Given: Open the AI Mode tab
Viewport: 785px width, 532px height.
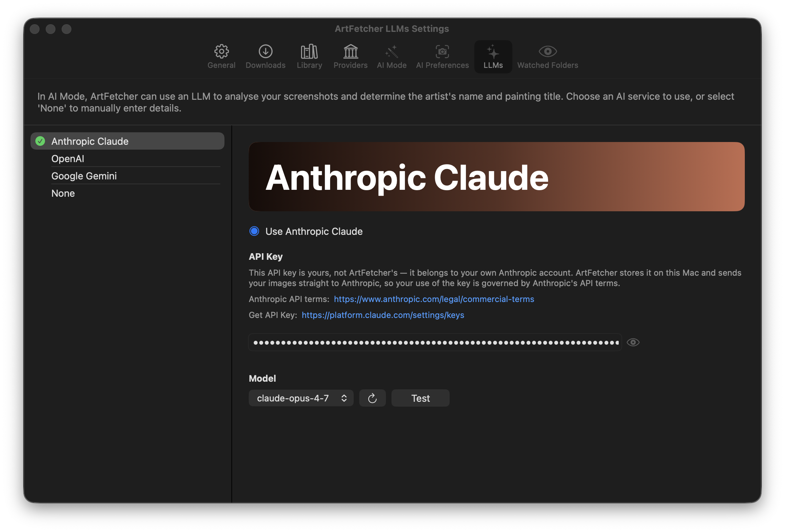Looking at the screenshot, I should [392, 57].
